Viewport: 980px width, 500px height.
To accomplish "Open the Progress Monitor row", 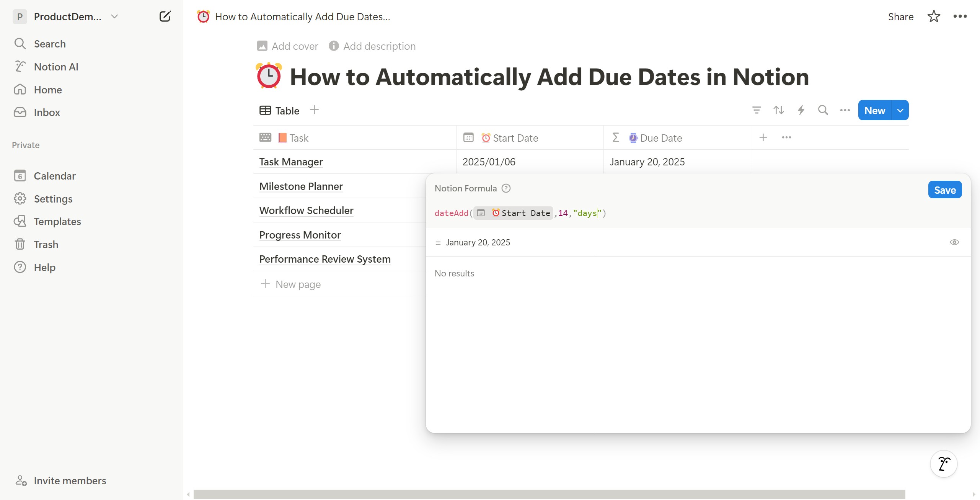I will tap(300, 235).
